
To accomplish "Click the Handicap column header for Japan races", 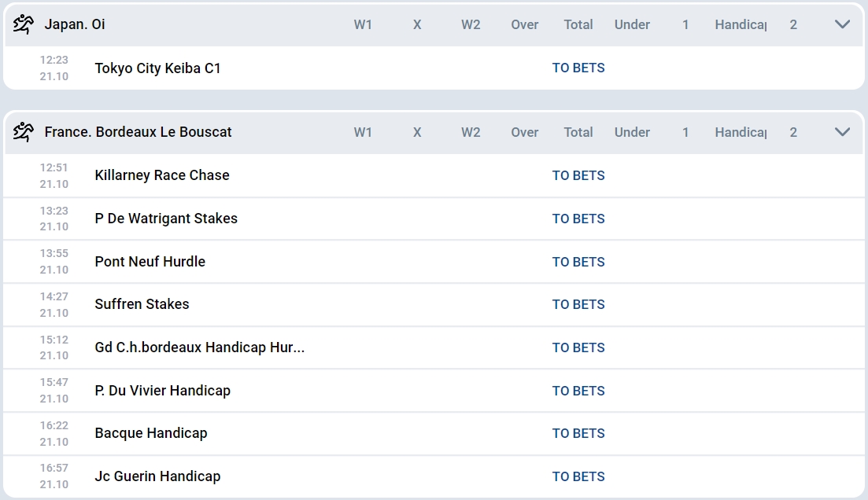I will point(740,24).
